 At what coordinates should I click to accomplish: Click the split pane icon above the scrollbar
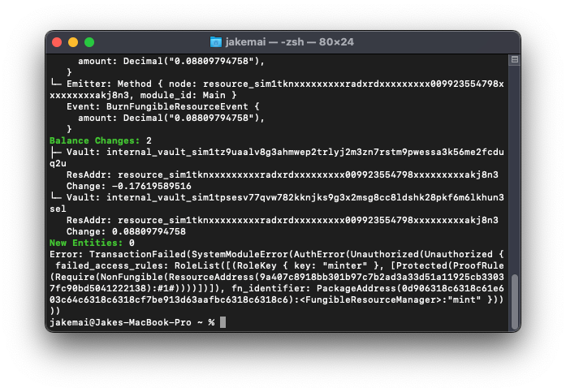(x=514, y=60)
